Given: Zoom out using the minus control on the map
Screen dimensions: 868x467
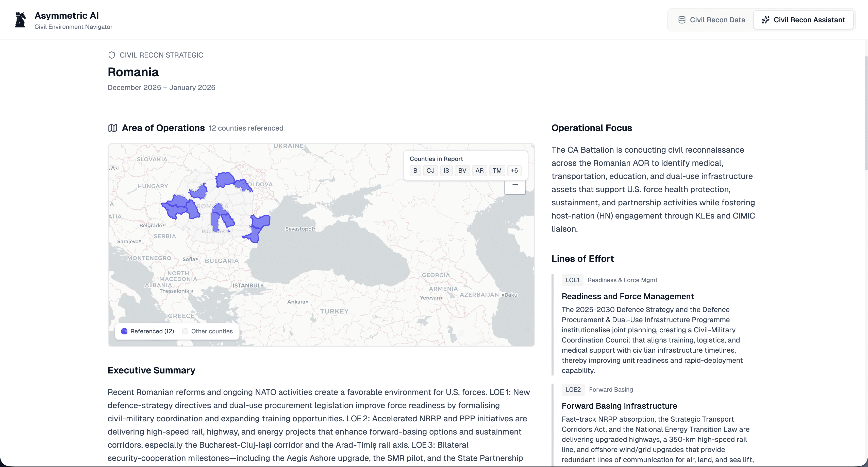Looking at the screenshot, I should (515, 186).
